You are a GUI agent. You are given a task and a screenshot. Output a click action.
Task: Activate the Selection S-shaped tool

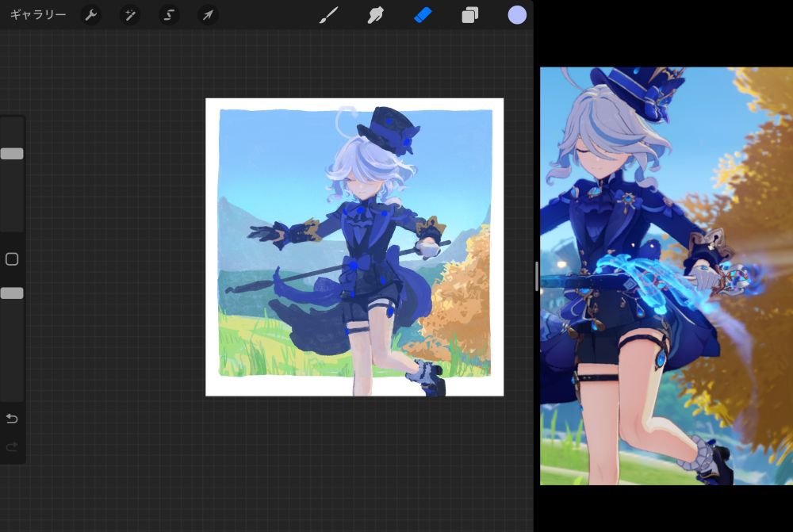169,15
